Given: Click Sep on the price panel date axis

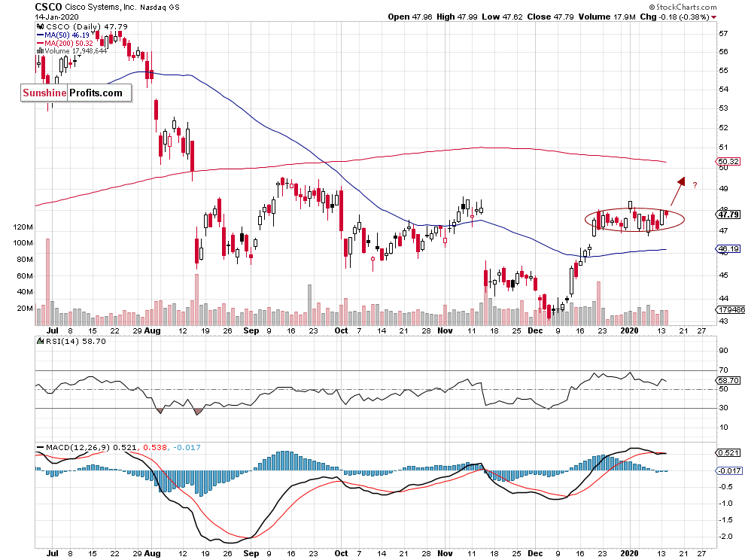Looking at the screenshot, I should [x=251, y=331].
